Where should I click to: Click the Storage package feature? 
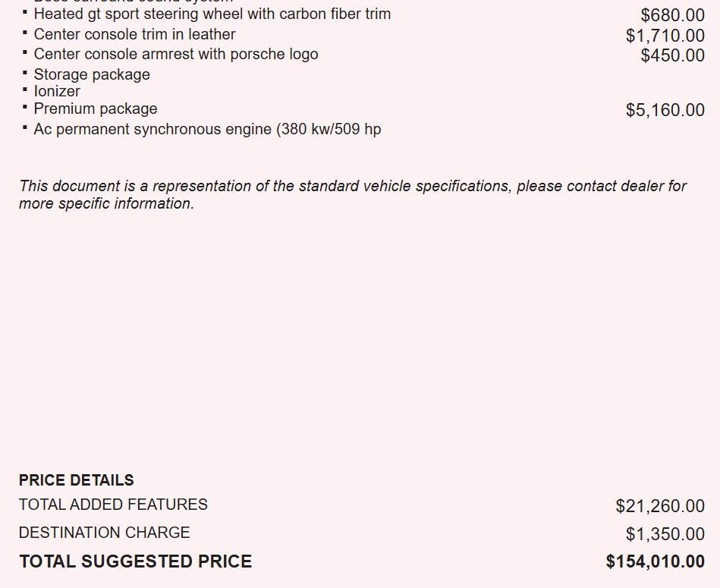pyautogui.click(x=92, y=74)
